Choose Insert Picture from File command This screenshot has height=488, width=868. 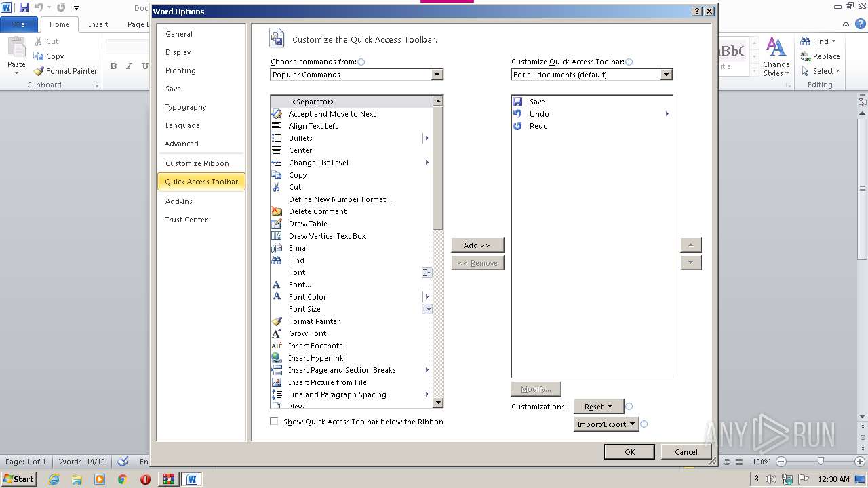click(351, 382)
